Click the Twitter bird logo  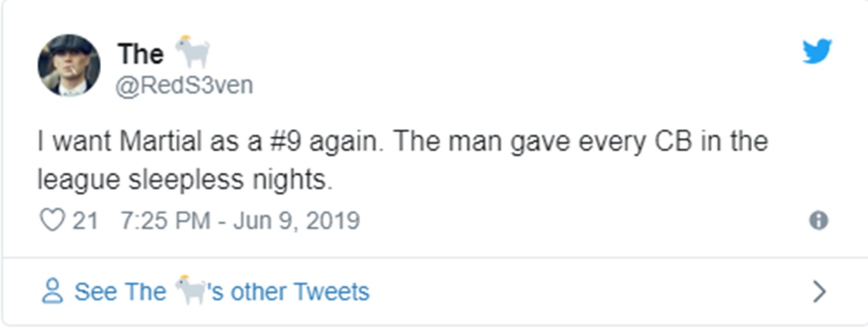817,52
